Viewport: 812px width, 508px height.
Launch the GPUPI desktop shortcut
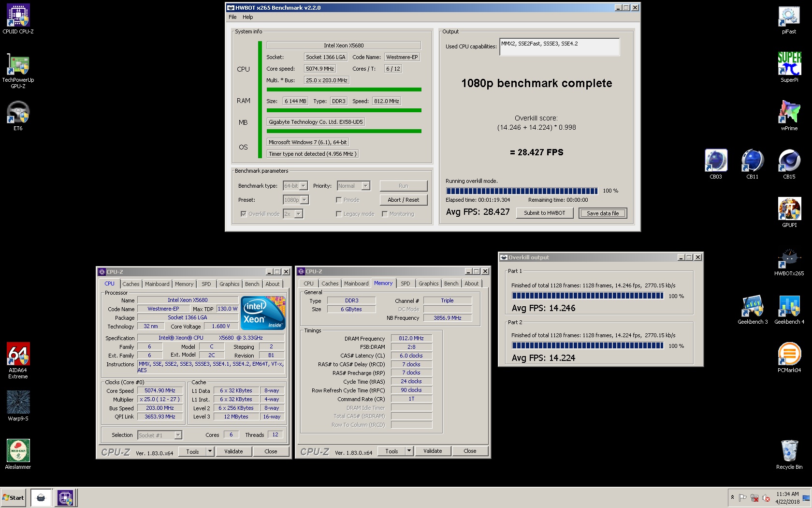pos(789,213)
